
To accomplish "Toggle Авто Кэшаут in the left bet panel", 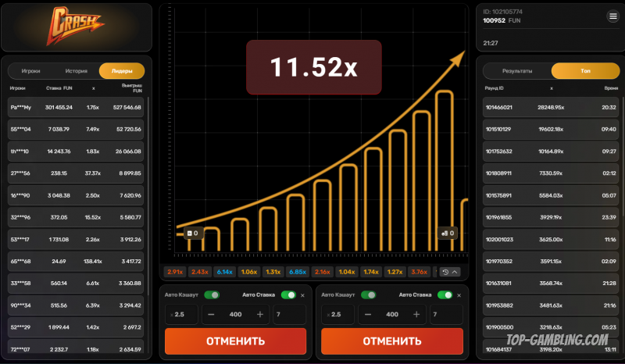I will 212,295.
